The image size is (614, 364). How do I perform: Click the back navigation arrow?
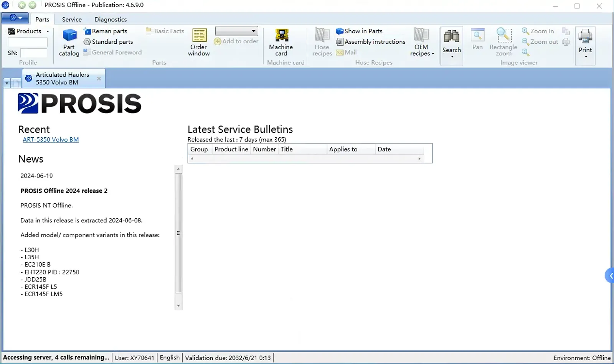[x=22, y=5]
